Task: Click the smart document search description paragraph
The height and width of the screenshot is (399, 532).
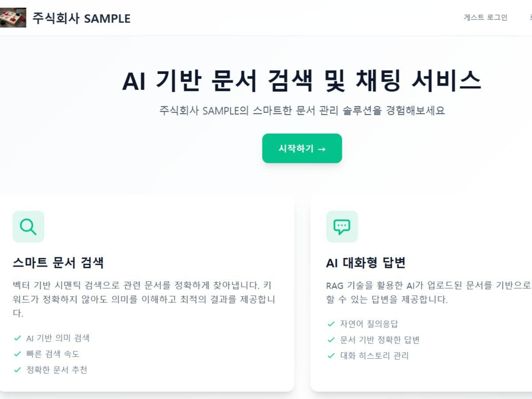Action: click(x=143, y=300)
